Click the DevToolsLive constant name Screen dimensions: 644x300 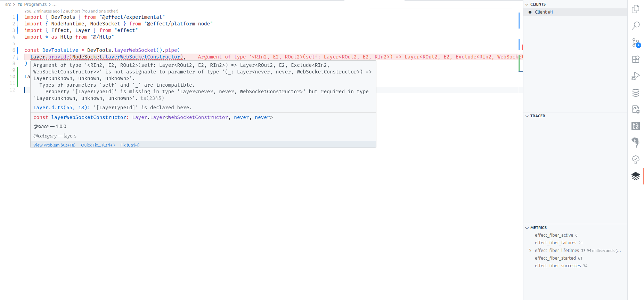[x=60, y=50]
